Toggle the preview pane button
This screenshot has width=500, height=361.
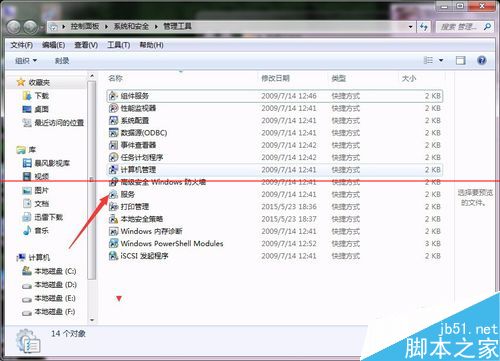tap(461, 61)
